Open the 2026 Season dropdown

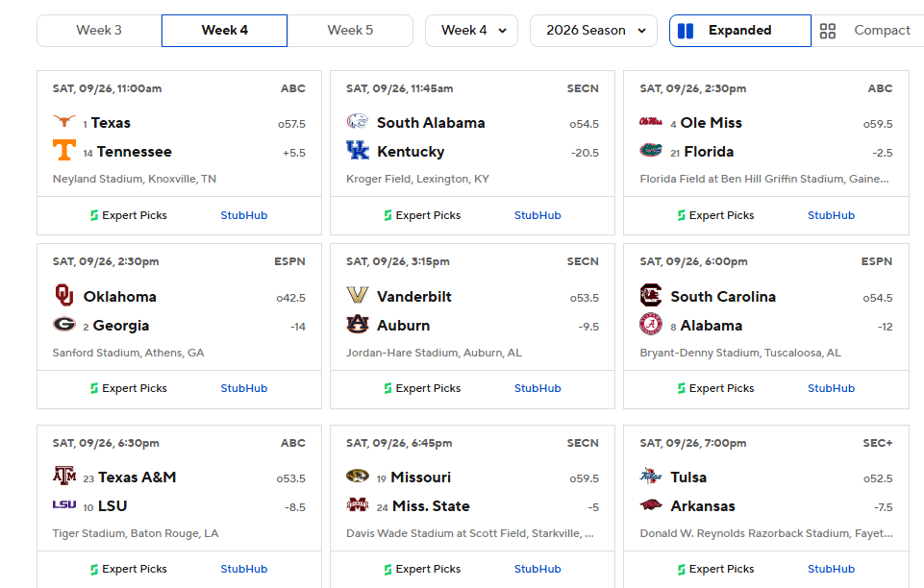pos(593,31)
